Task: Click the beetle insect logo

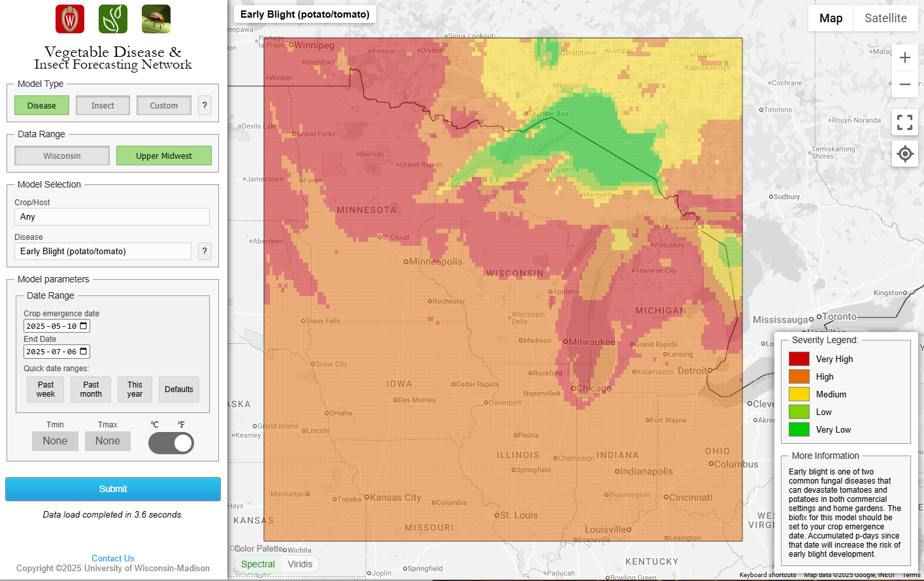Action: point(156,19)
